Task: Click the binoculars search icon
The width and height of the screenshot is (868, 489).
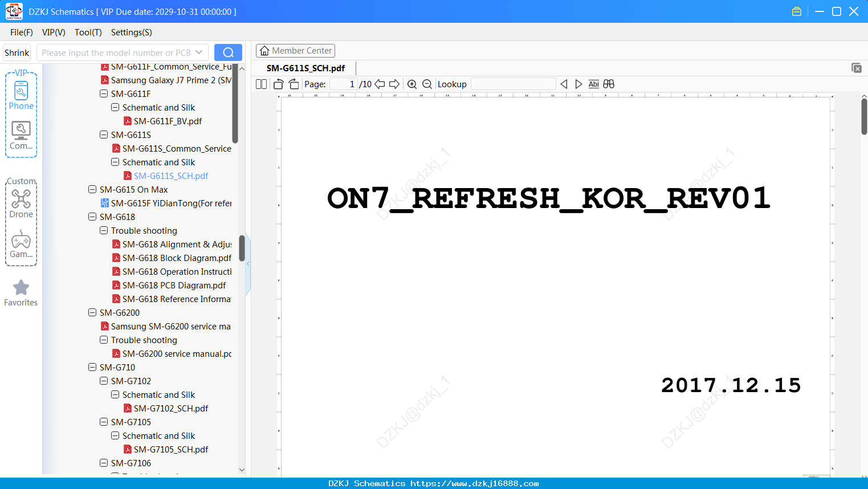Action: point(609,84)
